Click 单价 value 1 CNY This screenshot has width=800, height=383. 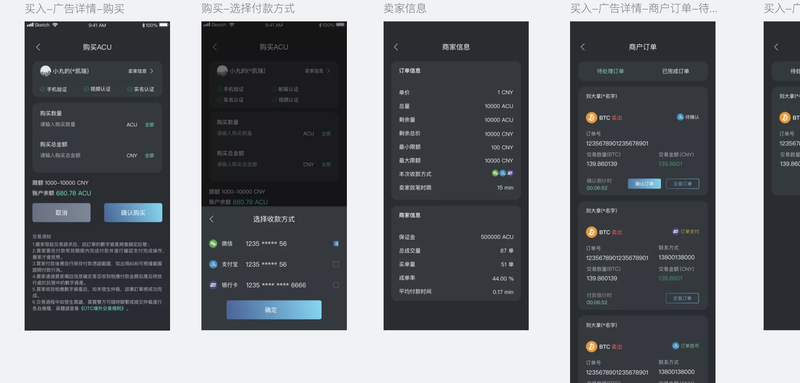(506, 92)
